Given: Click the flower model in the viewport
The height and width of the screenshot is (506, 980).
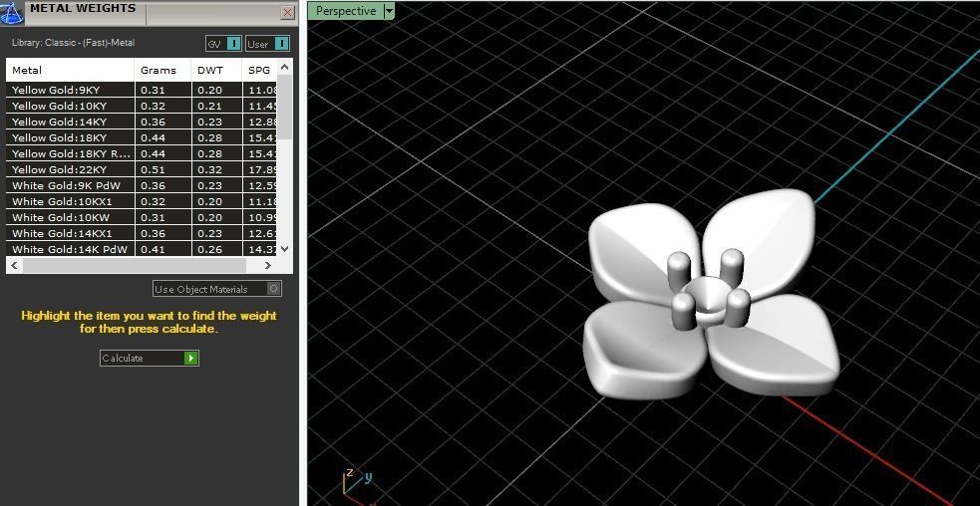Looking at the screenshot, I should [711, 294].
